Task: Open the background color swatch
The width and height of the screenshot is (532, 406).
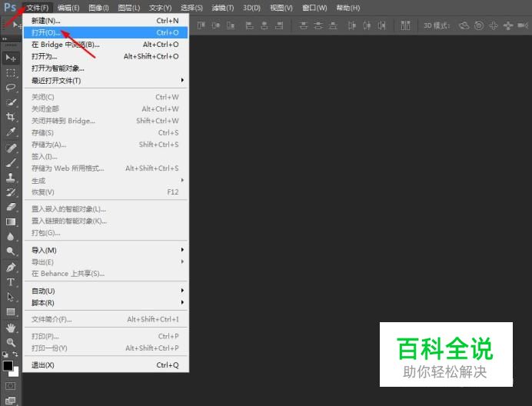Action: point(15,373)
